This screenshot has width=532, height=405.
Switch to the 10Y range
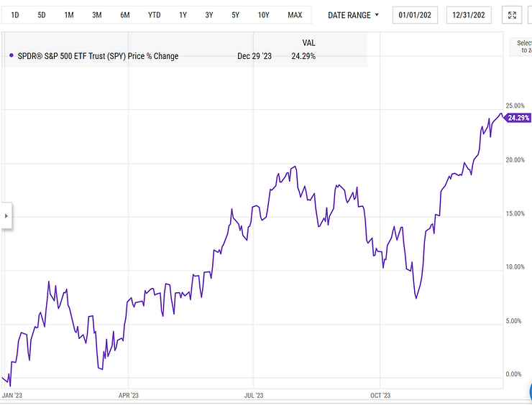pyautogui.click(x=263, y=15)
